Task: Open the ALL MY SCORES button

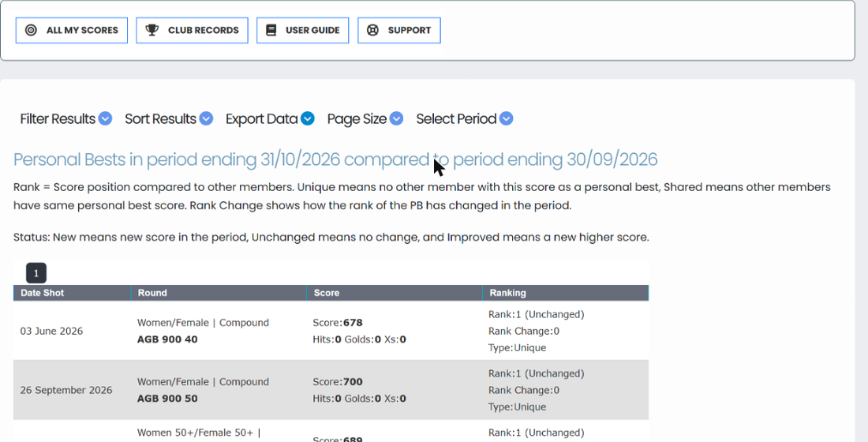Action: click(x=71, y=30)
